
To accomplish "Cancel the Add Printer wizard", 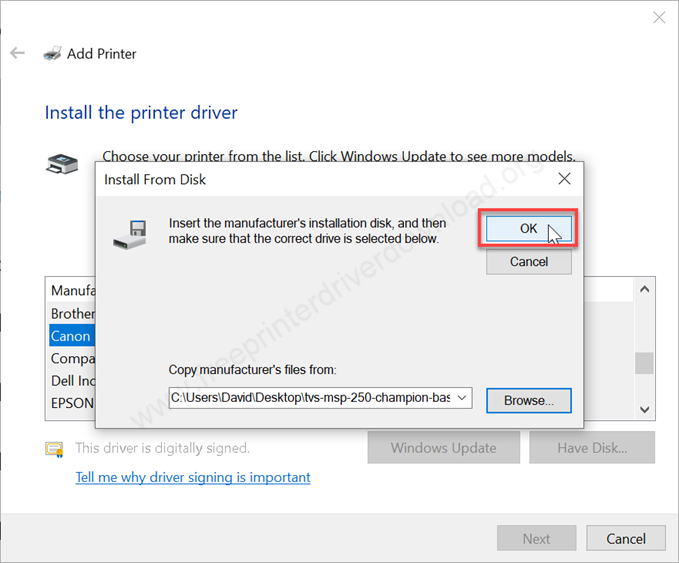I will click(626, 538).
